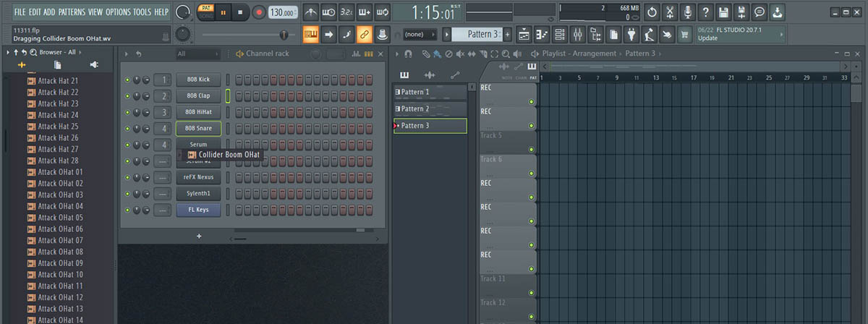This screenshot has height=324, width=868.
Task: Toggle wait for input to start
Action: click(329, 12)
